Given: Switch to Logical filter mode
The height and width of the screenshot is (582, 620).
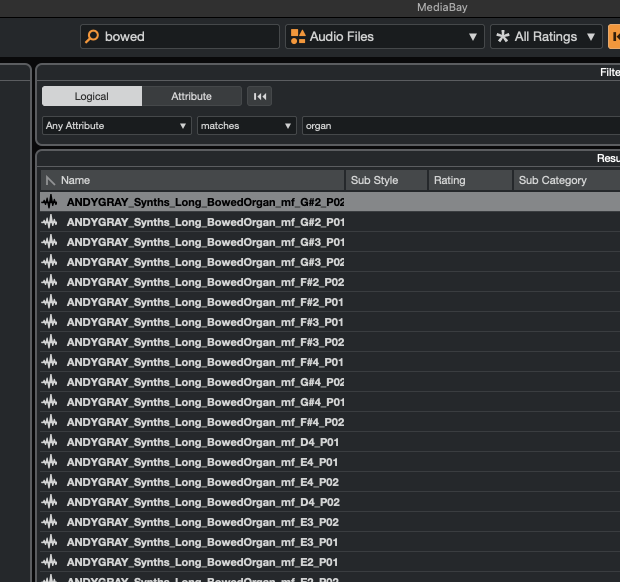Looking at the screenshot, I should (92, 96).
